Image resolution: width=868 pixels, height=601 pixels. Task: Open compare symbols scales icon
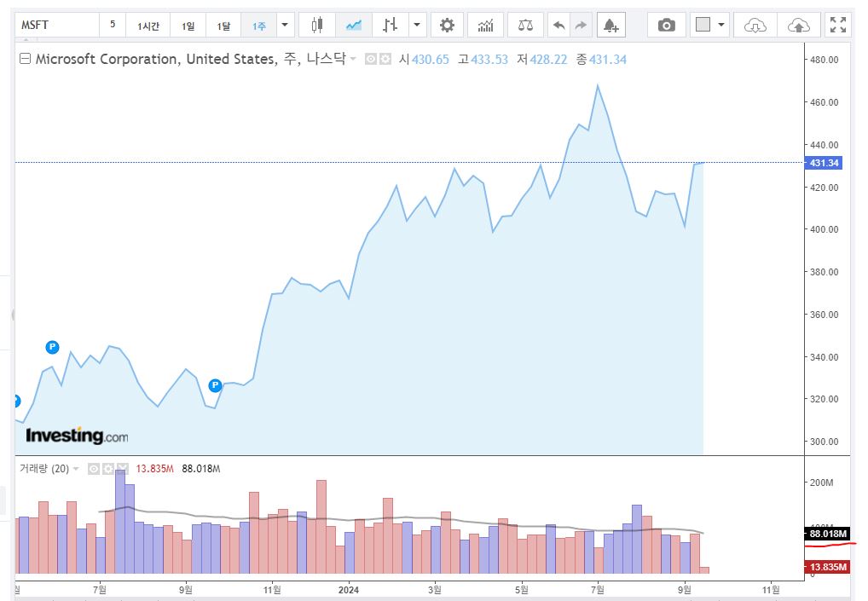tap(525, 25)
